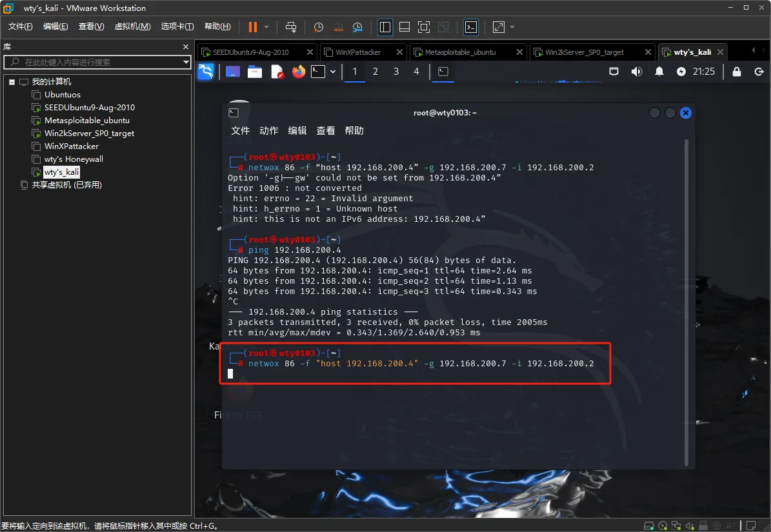Open the Kali file manager icon

(x=255, y=72)
